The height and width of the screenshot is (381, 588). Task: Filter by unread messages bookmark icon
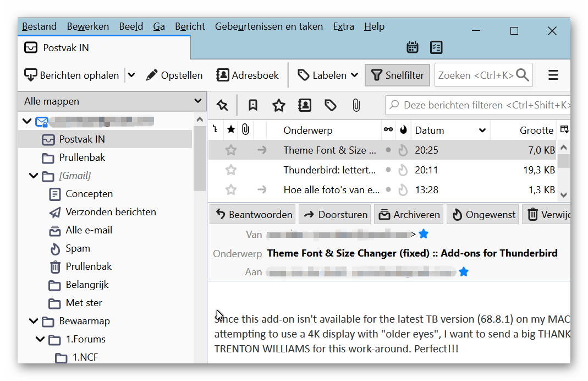pyautogui.click(x=253, y=106)
